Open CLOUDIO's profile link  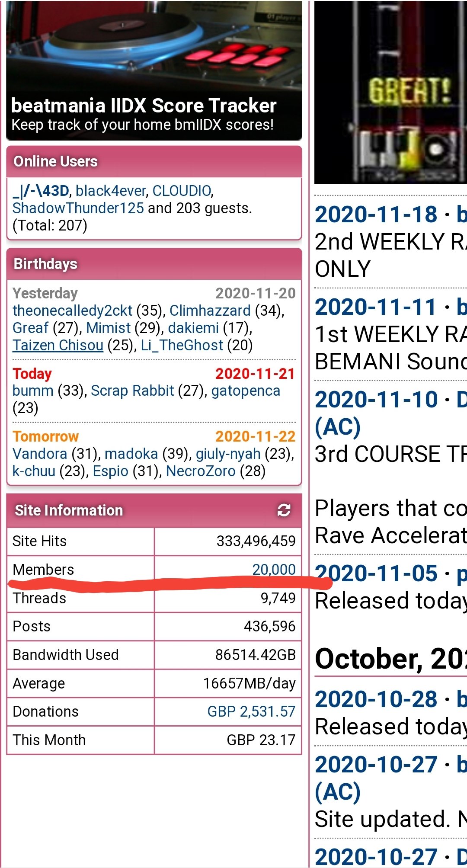point(182,191)
